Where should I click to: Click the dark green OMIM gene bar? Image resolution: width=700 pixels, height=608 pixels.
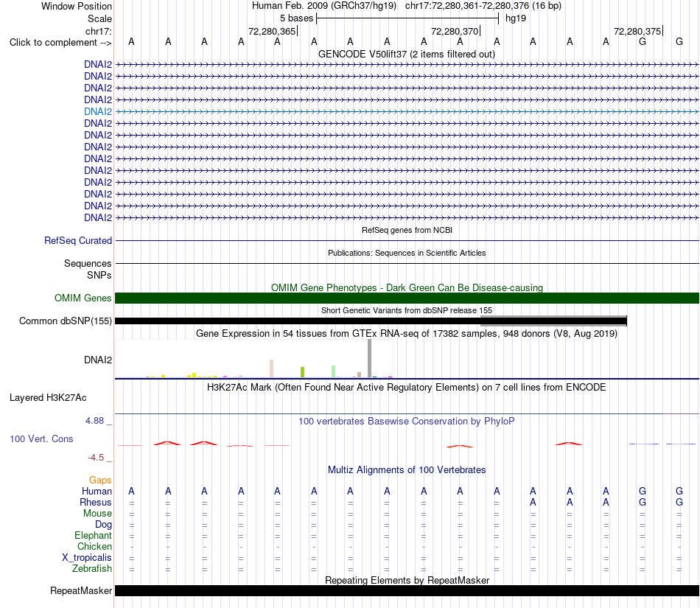407,298
